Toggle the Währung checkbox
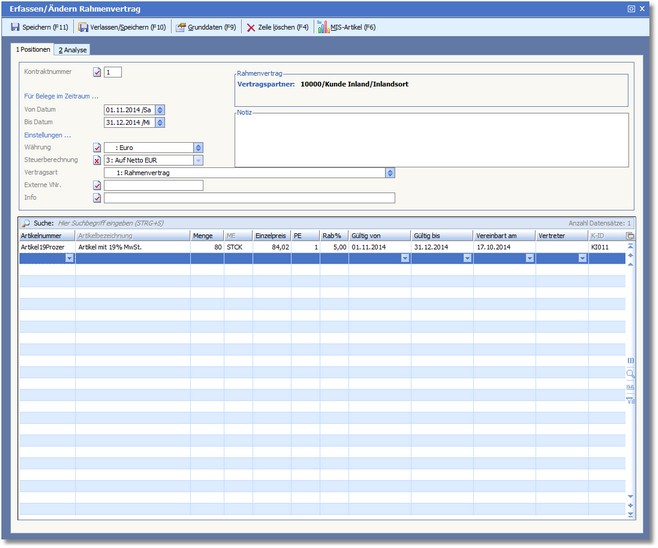The height and width of the screenshot is (548, 658). click(x=97, y=147)
